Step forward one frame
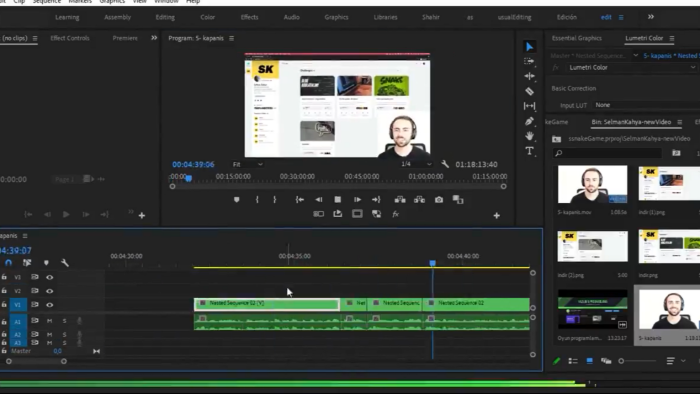 click(x=357, y=199)
